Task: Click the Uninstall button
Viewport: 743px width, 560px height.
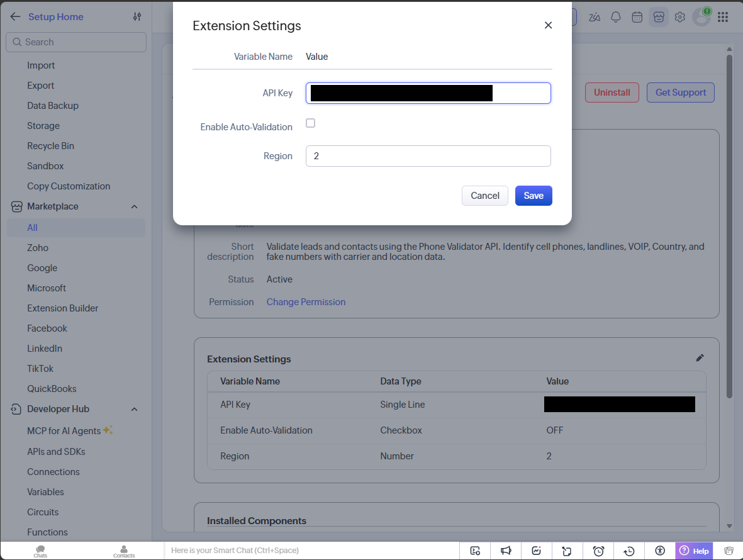Action: pyautogui.click(x=612, y=92)
